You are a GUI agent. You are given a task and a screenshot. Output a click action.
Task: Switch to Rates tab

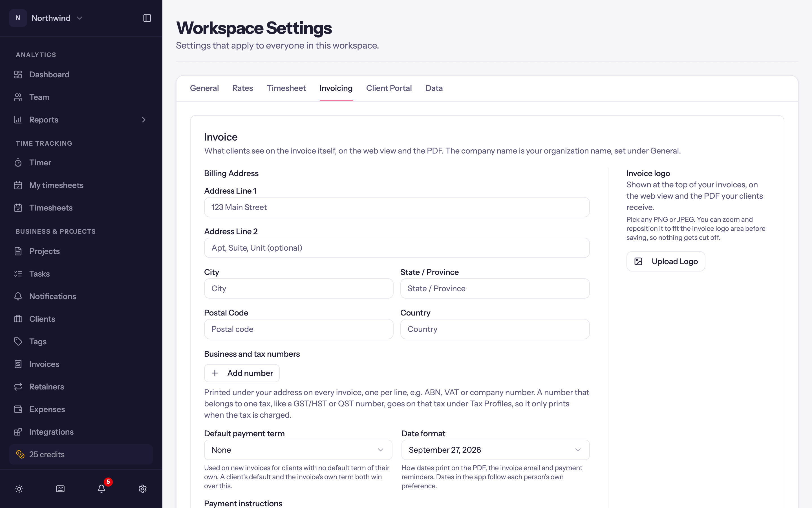click(x=242, y=88)
